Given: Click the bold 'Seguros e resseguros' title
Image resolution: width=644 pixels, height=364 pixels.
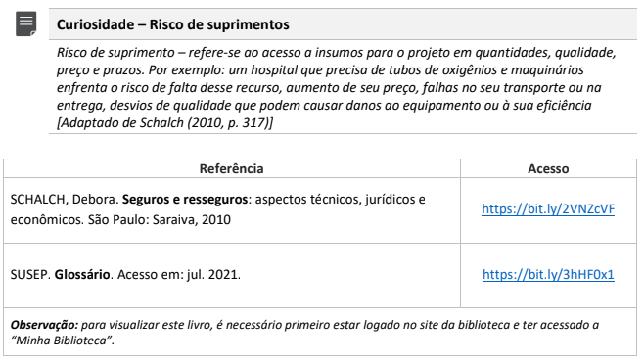Looking at the screenshot, I should click(x=185, y=200).
